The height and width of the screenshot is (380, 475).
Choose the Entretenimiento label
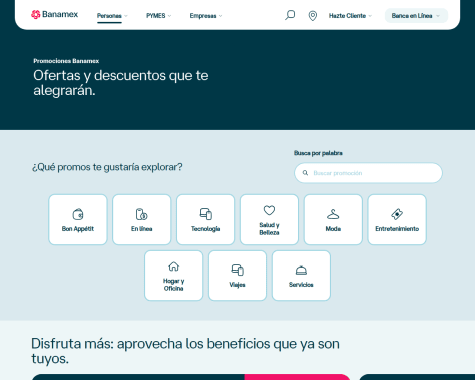tap(397, 229)
